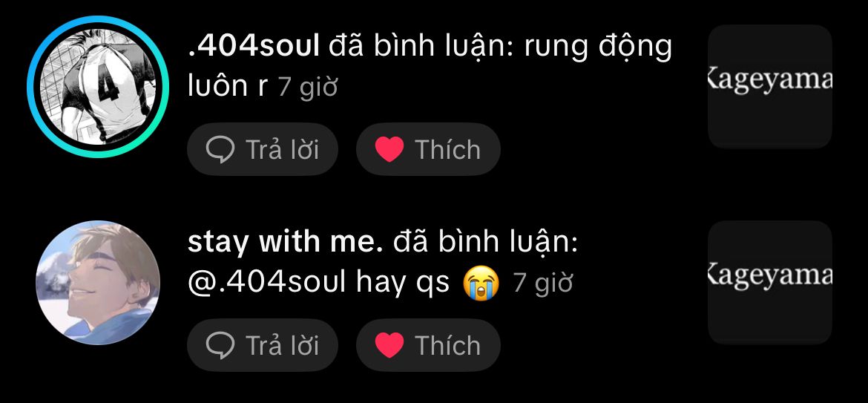Click speech bubble icon under stay with me. comment

pyautogui.click(x=220, y=345)
